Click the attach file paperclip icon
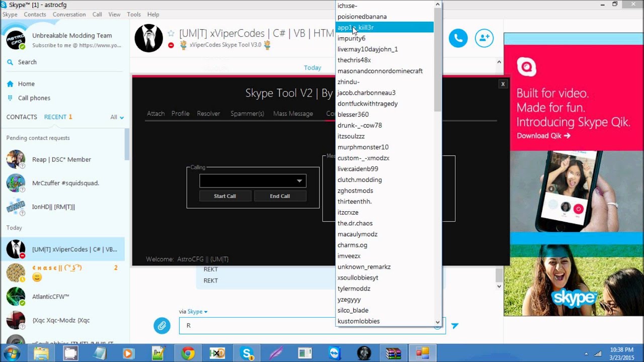 162,326
